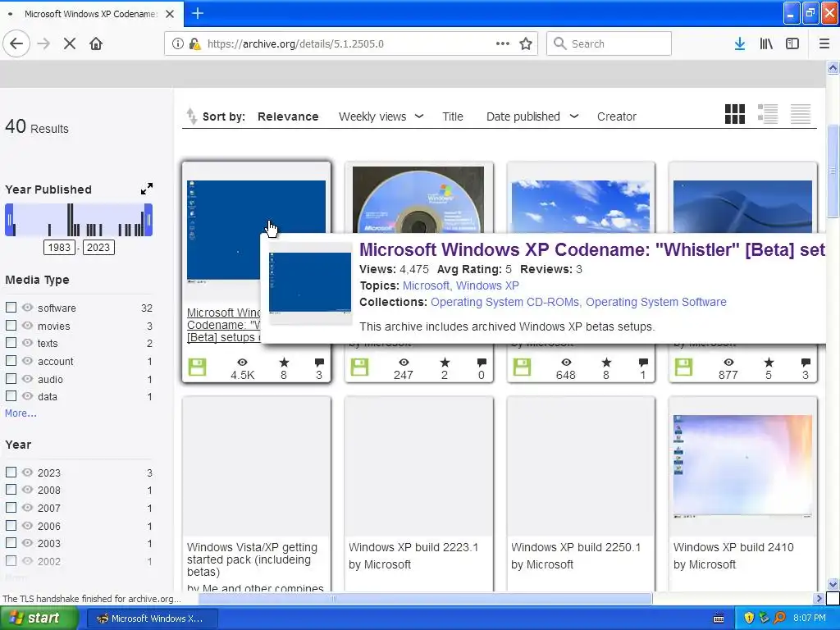Stop loading the page with the X button
This screenshot has height=630, width=840.
pos(70,43)
